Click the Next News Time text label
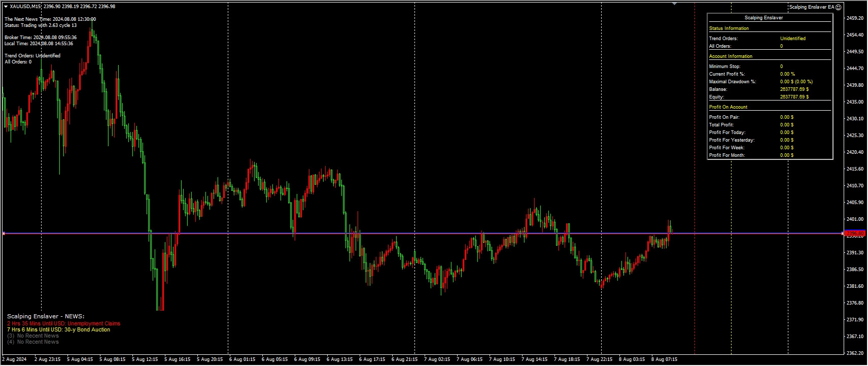The height and width of the screenshot is (366, 868). (x=50, y=19)
